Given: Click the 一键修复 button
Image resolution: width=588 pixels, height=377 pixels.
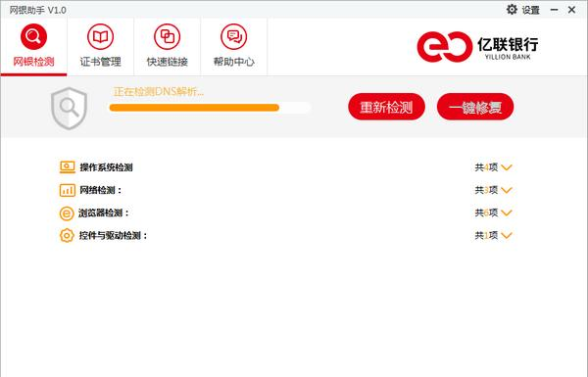Looking at the screenshot, I should [475, 107].
